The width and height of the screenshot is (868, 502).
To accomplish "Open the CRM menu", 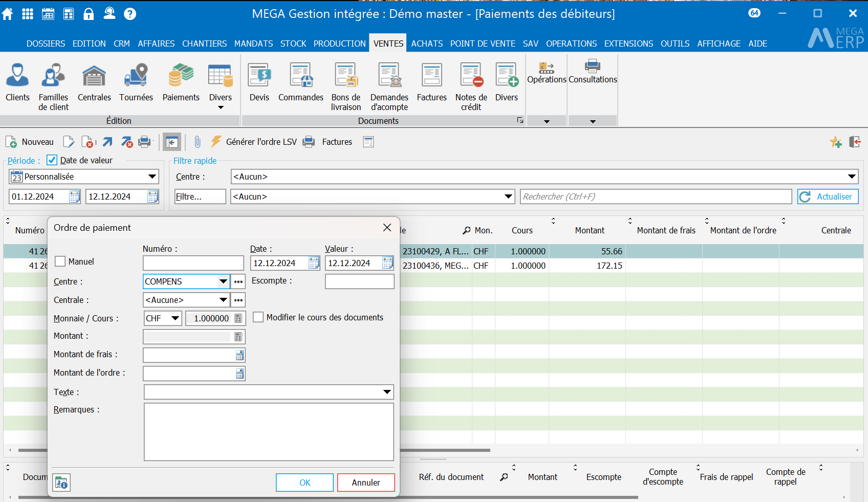I will [x=122, y=43].
